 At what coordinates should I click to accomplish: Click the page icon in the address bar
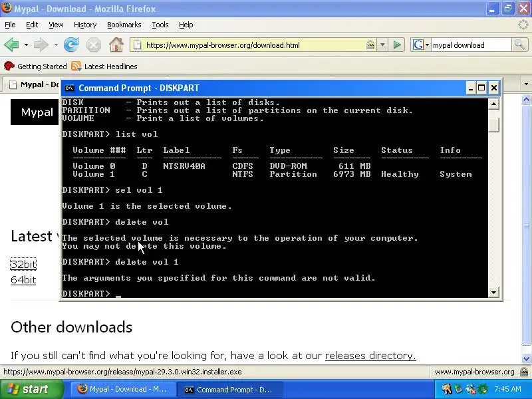[137, 45]
